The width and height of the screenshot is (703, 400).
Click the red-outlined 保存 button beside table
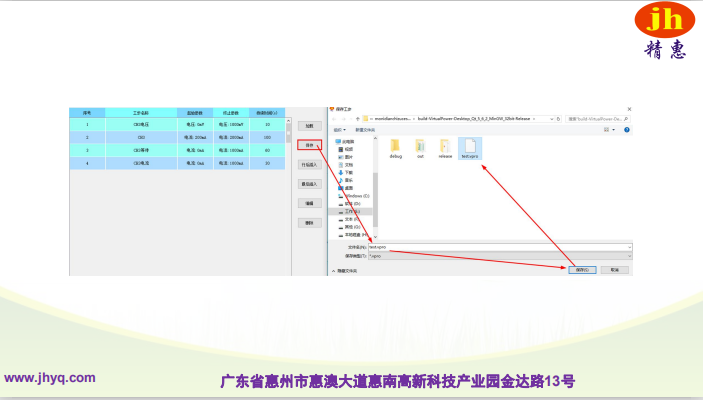(309, 145)
